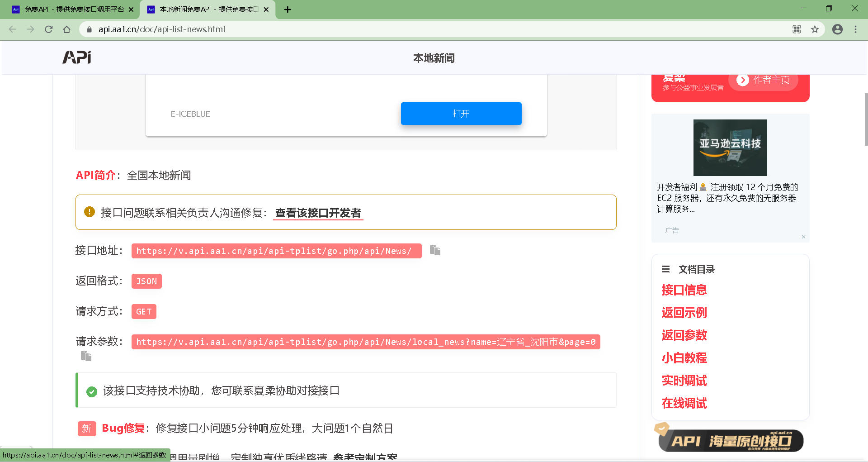Click the yellow warning exclamation icon

[90, 212]
